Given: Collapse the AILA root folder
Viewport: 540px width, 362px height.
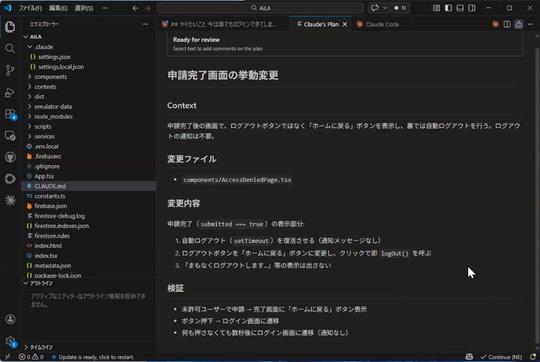Looking at the screenshot, I should [x=26, y=37].
